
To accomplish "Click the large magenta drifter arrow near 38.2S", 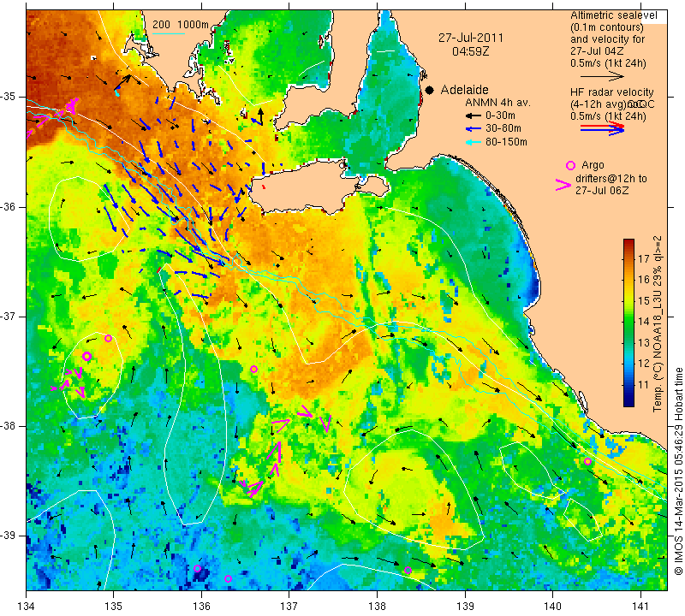I will coord(275,452).
